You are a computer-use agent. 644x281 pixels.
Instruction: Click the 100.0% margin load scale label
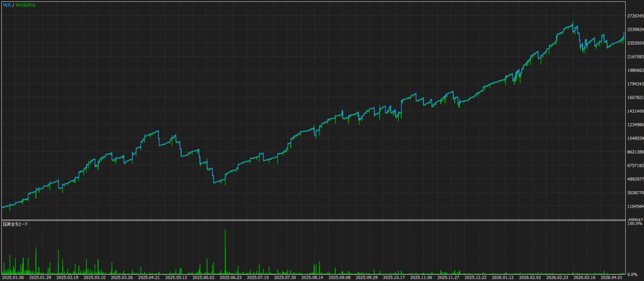pos(635,224)
